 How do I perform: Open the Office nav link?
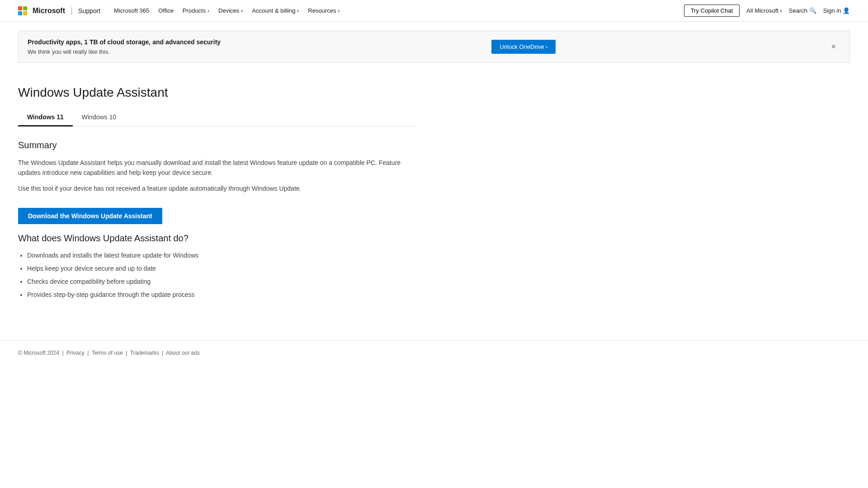click(x=166, y=11)
